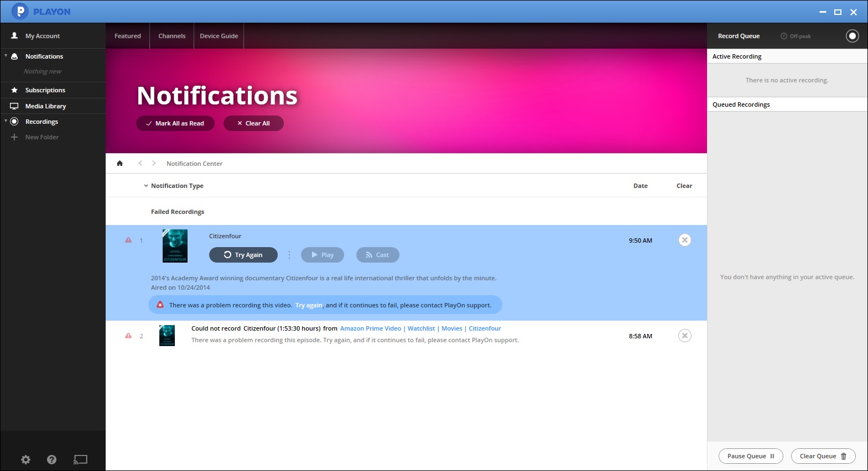Viewport: 868px width, 471px height.
Task: Click the Recordings label in sidebar
Action: (x=41, y=122)
